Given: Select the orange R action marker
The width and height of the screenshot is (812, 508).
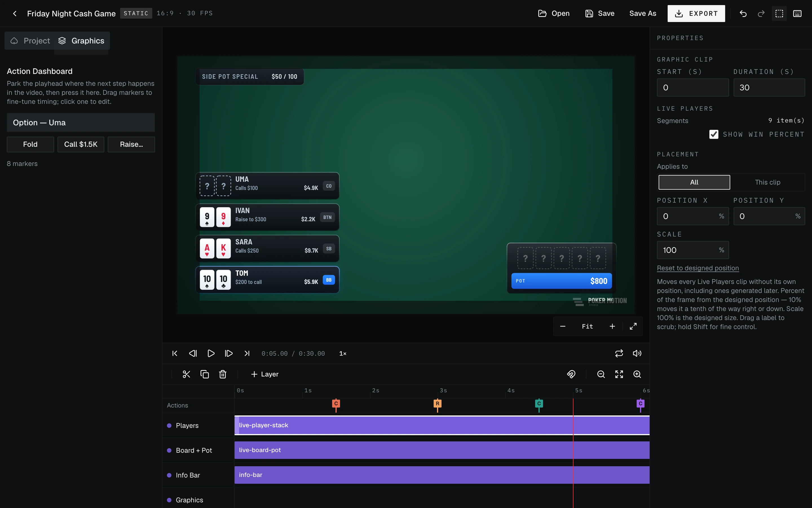Looking at the screenshot, I should tap(438, 404).
